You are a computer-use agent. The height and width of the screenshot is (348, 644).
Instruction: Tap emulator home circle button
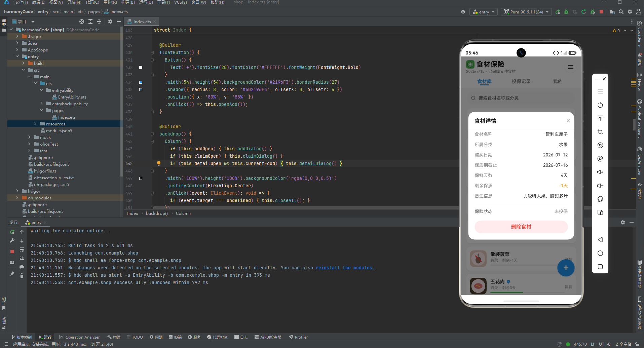tap(600, 253)
